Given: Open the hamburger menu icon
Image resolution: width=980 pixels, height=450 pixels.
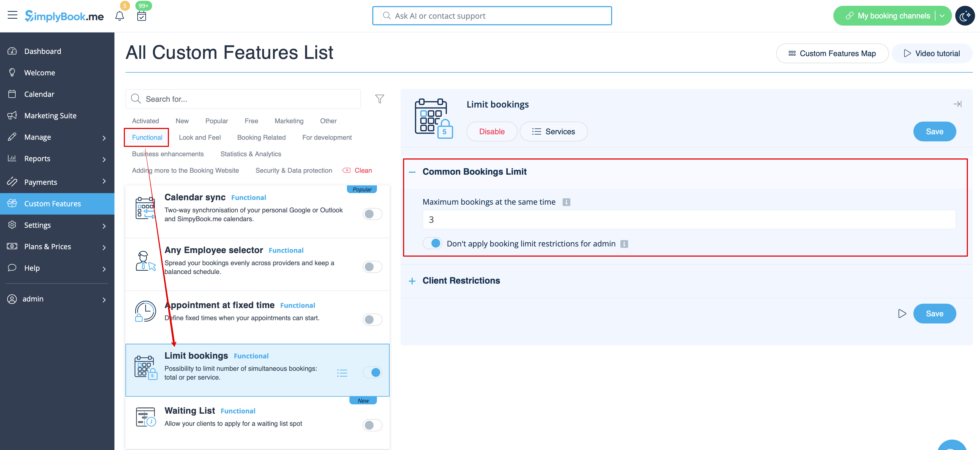Looking at the screenshot, I should coord(13,15).
